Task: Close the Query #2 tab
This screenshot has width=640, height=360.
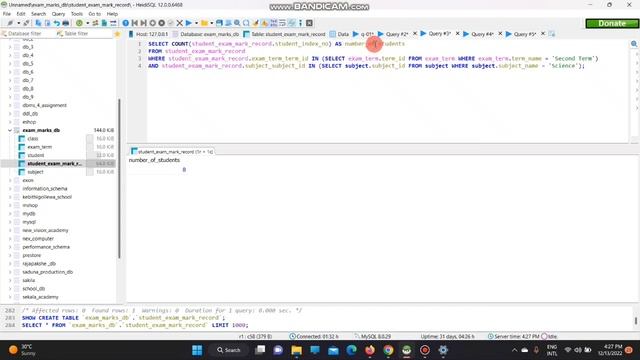Action: (415, 33)
